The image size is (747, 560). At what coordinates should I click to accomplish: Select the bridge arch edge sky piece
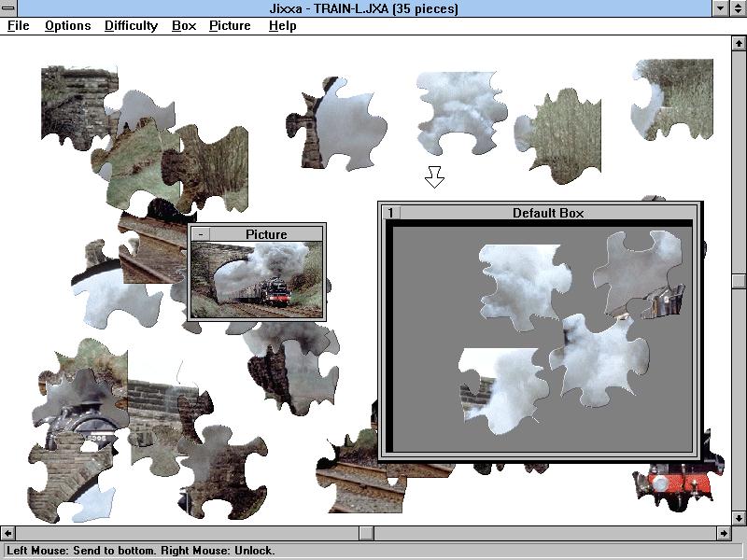(341, 124)
